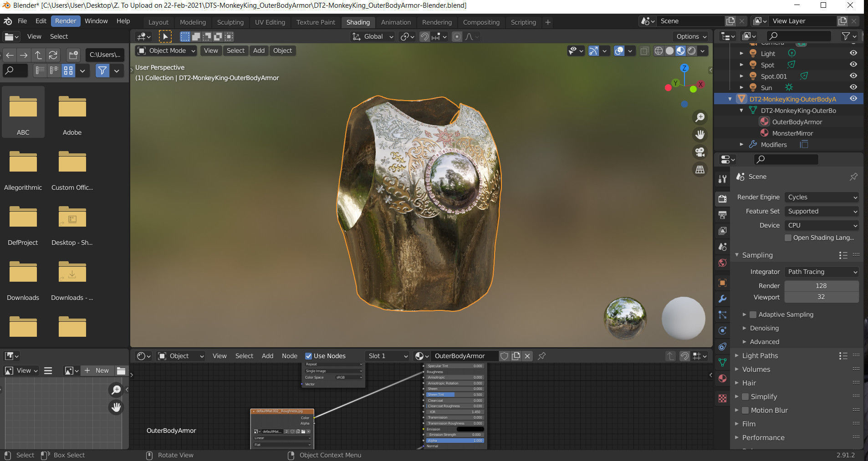Open the File menu
This screenshot has height=461, width=868.
pyautogui.click(x=22, y=21)
